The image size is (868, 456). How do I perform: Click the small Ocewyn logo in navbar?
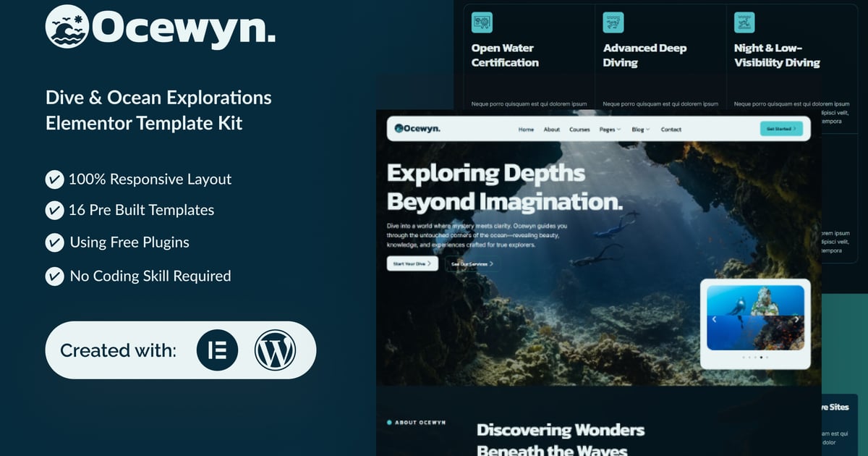417,129
